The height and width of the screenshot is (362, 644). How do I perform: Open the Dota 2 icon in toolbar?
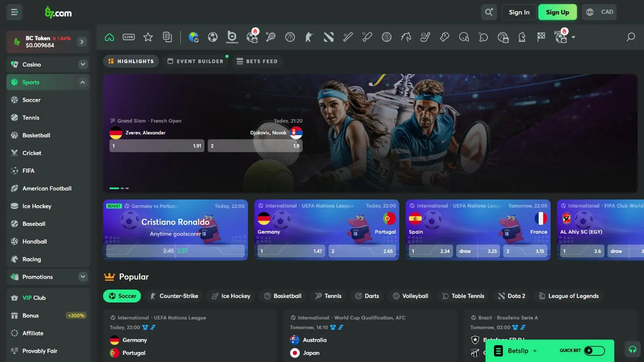(x=328, y=37)
